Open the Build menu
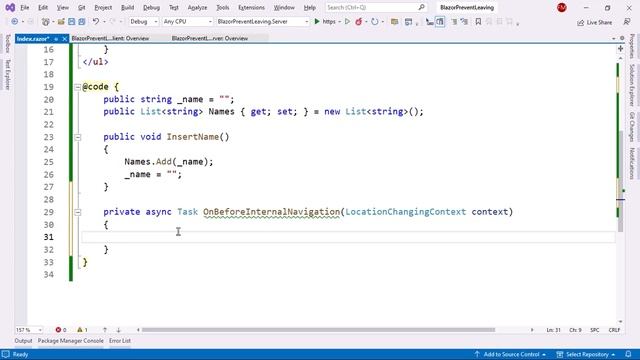Viewport: 640px width, 360px height. 127,7
